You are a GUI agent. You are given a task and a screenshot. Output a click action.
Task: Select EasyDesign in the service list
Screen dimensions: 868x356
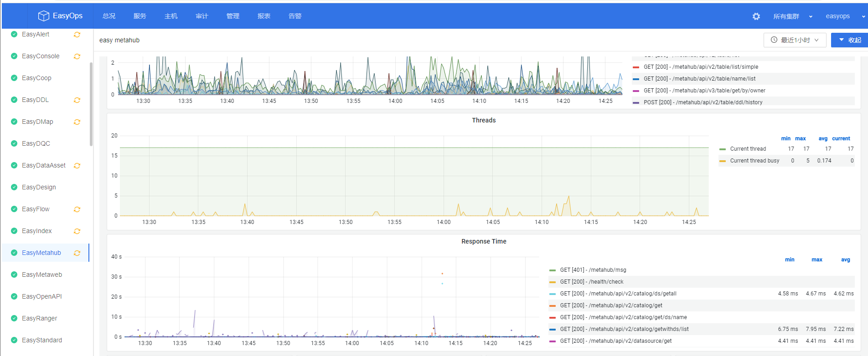coord(39,187)
